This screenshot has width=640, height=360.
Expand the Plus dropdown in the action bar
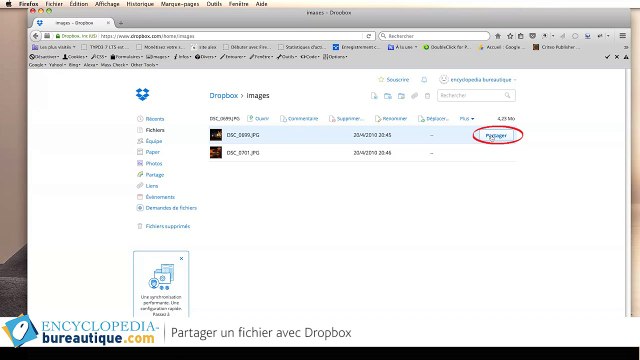tap(467, 118)
